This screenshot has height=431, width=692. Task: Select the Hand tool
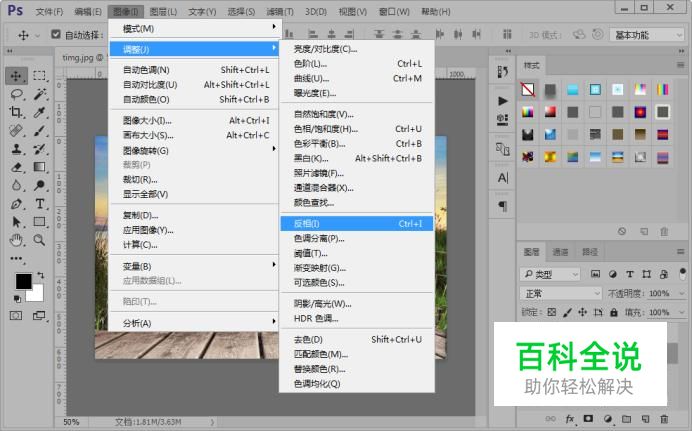coord(16,240)
